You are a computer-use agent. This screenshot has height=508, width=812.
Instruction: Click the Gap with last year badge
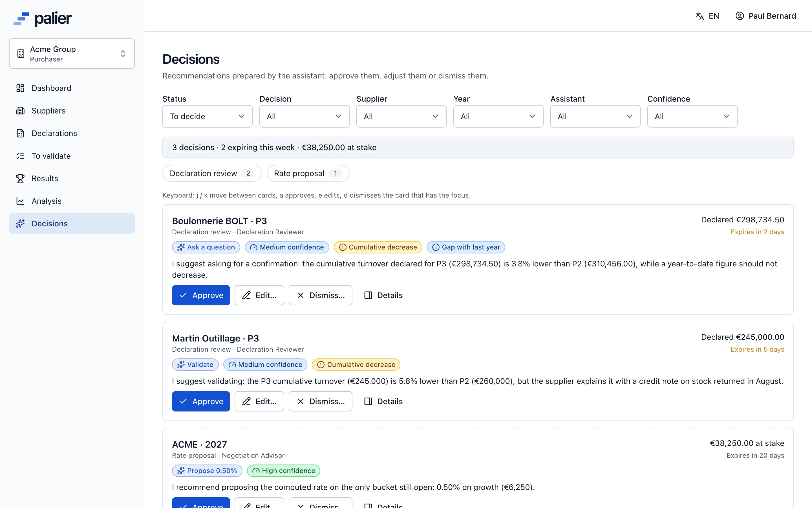pos(466,247)
